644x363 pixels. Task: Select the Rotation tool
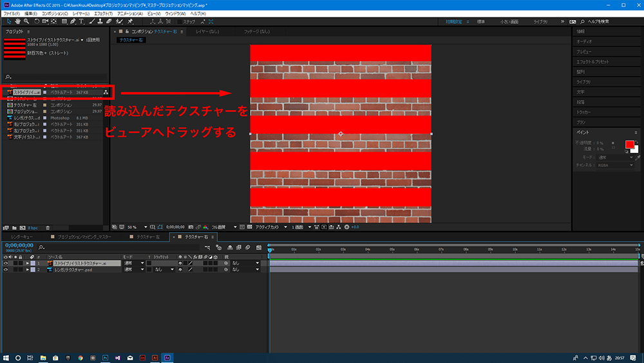[x=37, y=21]
